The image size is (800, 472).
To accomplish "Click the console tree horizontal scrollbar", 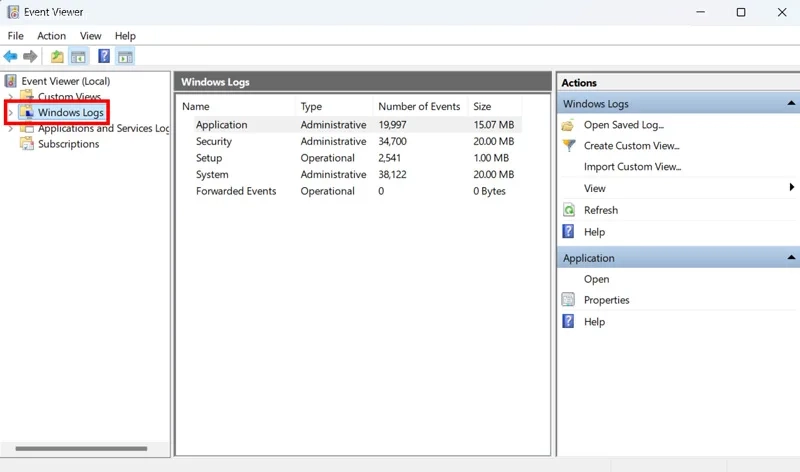I will (81, 449).
